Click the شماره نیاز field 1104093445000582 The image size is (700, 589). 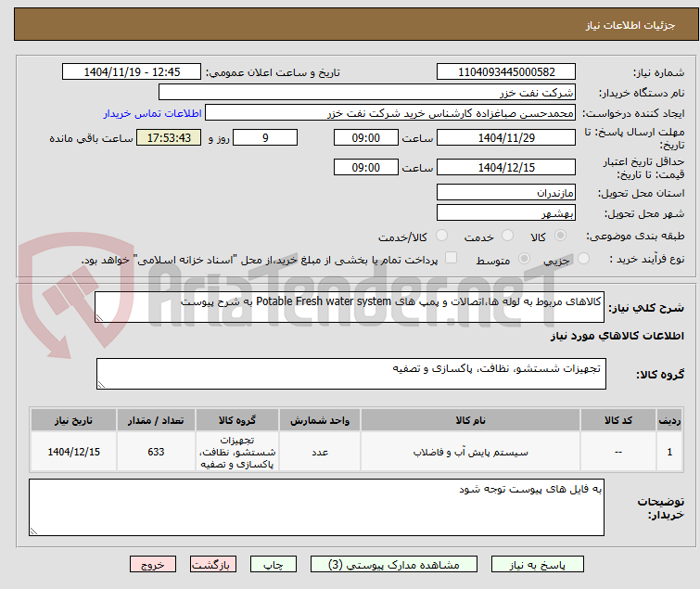pyautogui.click(x=506, y=72)
